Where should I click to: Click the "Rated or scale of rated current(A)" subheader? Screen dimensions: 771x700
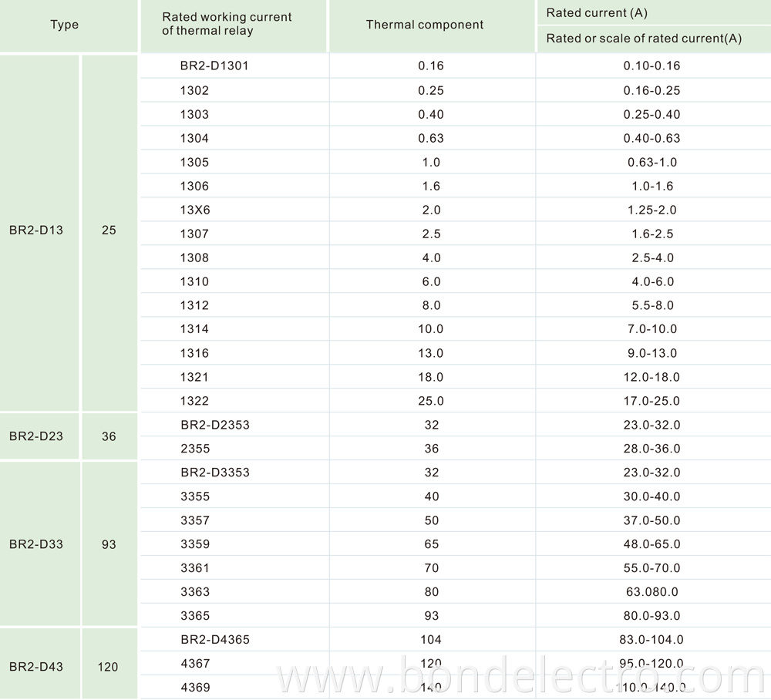[644, 39]
